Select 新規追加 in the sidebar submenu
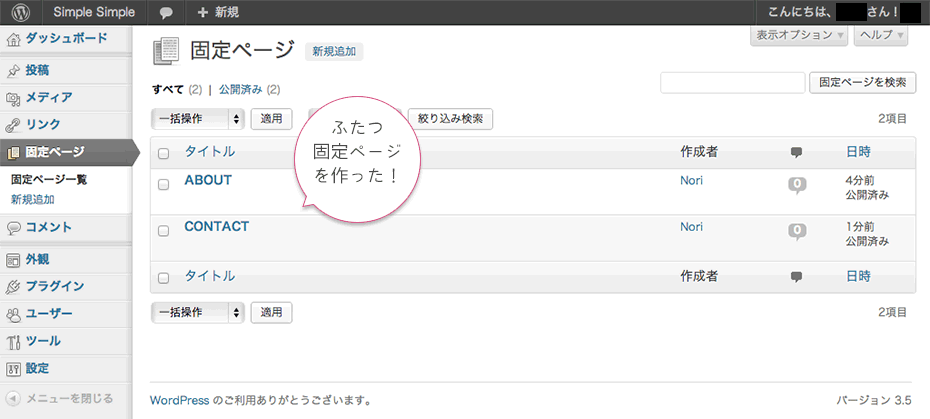The image size is (930, 419). point(33,200)
